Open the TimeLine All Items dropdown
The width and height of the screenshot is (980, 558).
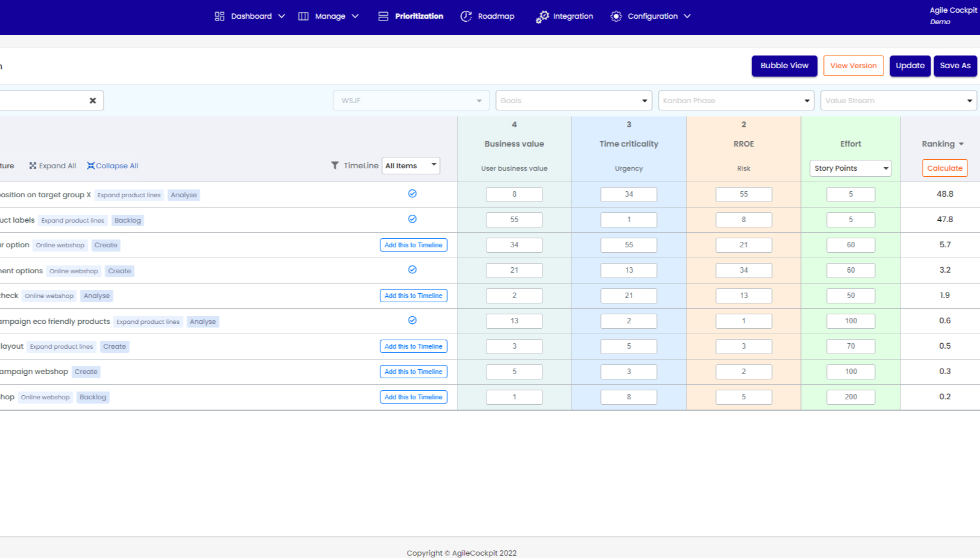pos(411,165)
